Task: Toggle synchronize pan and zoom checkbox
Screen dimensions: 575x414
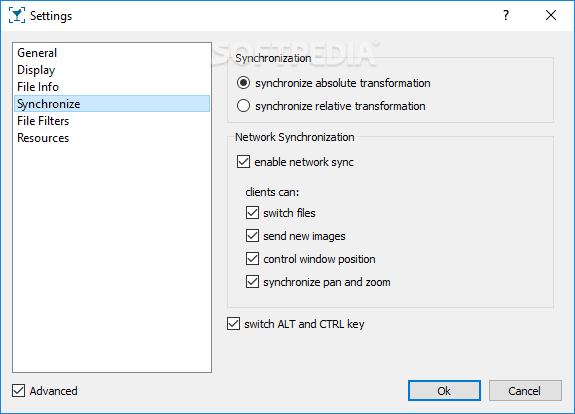Action: tap(252, 282)
